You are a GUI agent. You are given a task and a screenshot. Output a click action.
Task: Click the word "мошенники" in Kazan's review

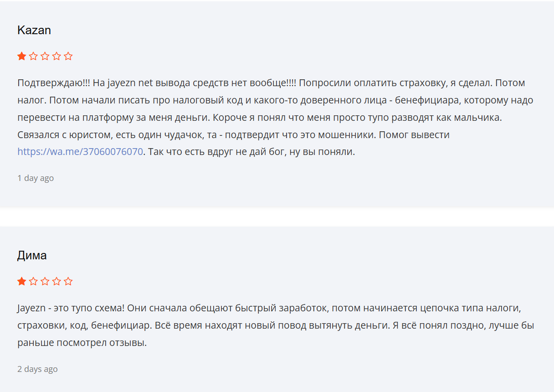[x=353, y=135]
